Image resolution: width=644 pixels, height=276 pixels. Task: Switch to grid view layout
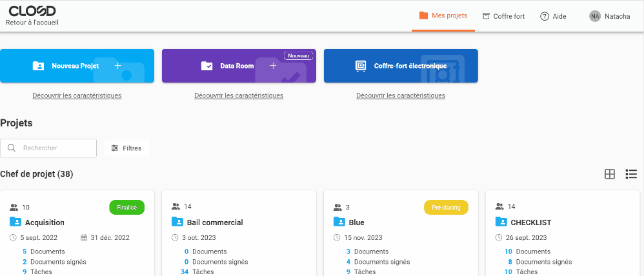tap(609, 174)
